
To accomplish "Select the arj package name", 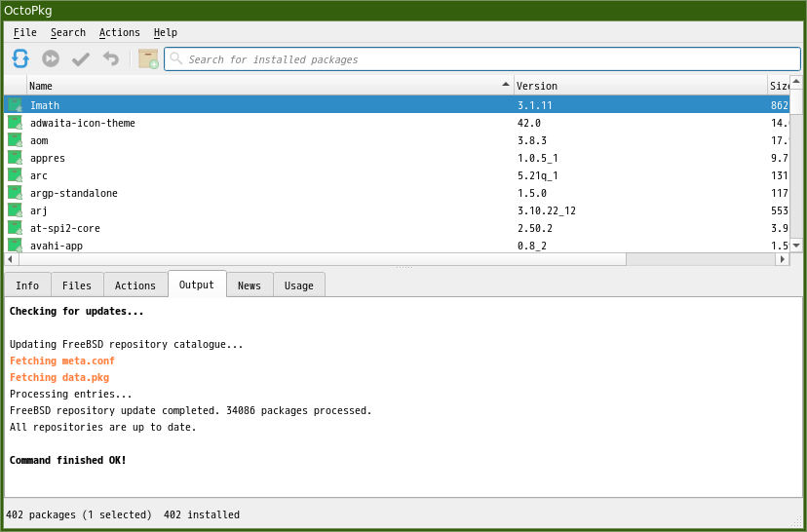I will (x=39, y=210).
